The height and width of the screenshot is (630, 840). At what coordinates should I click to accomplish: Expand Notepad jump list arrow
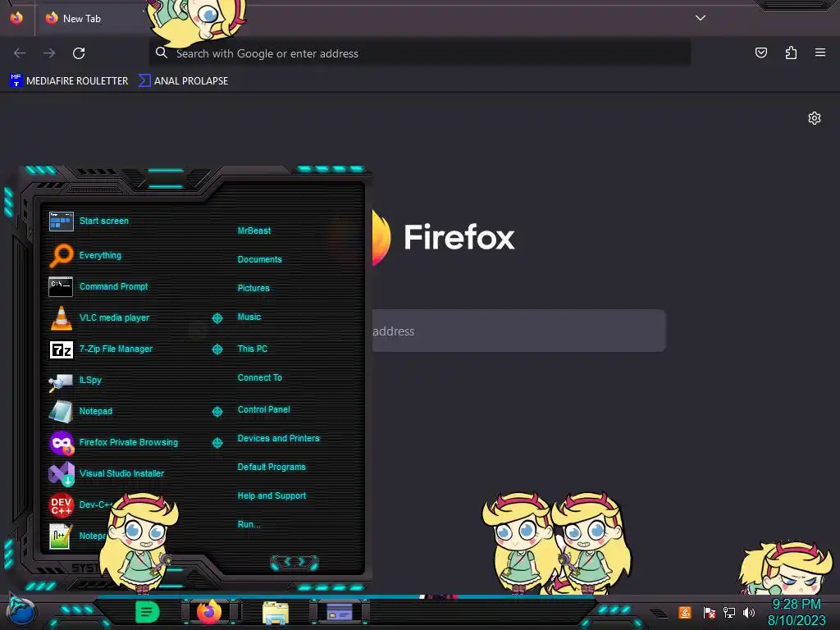(x=217, y=412)
